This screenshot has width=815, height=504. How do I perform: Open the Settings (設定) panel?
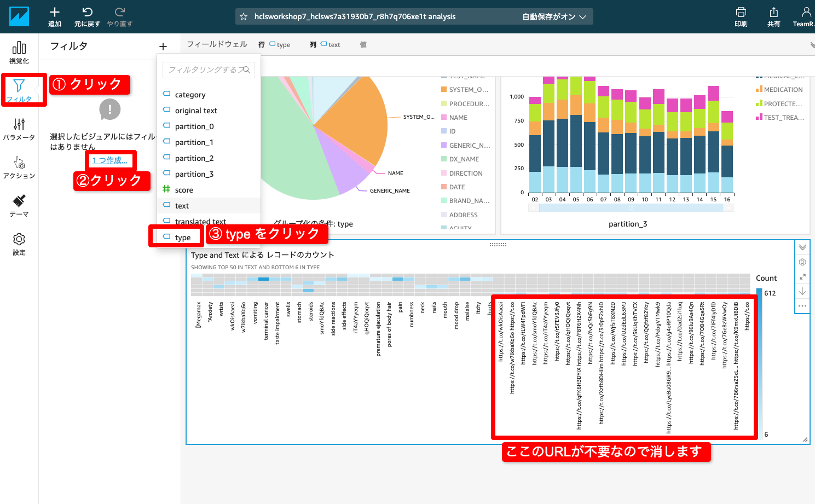point(19,244)
